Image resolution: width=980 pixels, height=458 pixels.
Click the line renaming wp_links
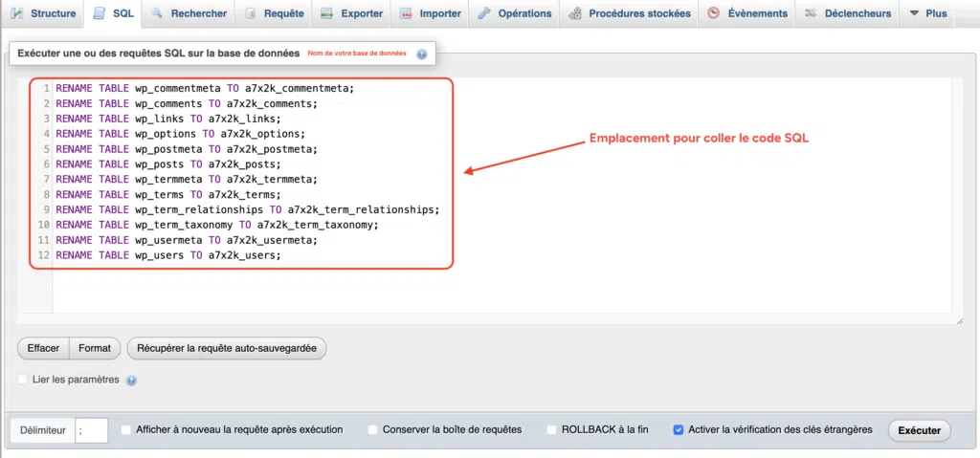click(168, 119)
